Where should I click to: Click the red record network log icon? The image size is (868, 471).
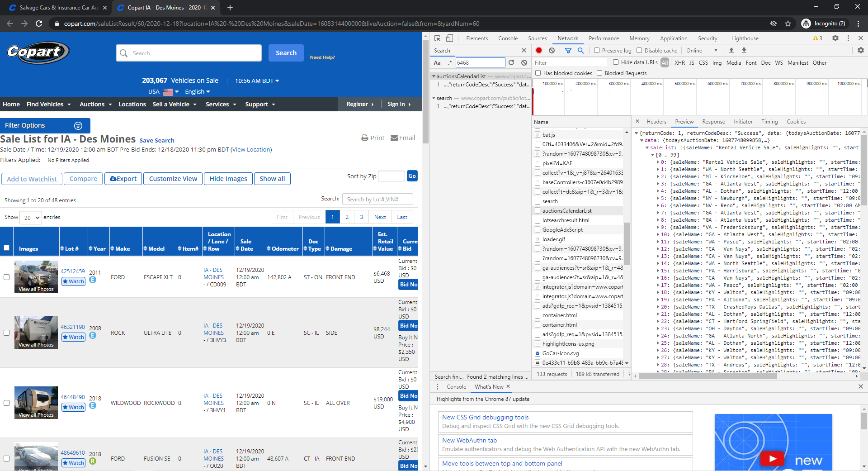click(x=539, y=51)
